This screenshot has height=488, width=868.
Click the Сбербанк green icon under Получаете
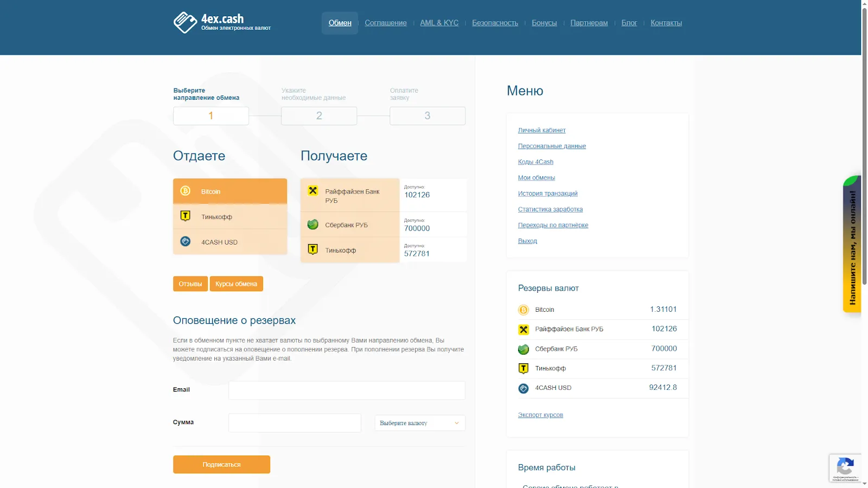click(313, 224)
